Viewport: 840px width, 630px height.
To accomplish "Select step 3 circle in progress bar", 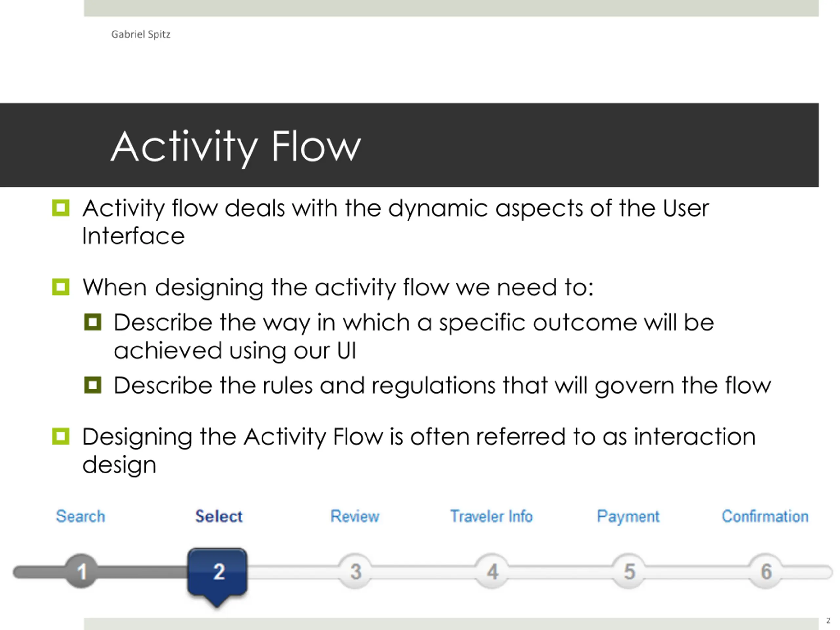I will coord(355,571).
